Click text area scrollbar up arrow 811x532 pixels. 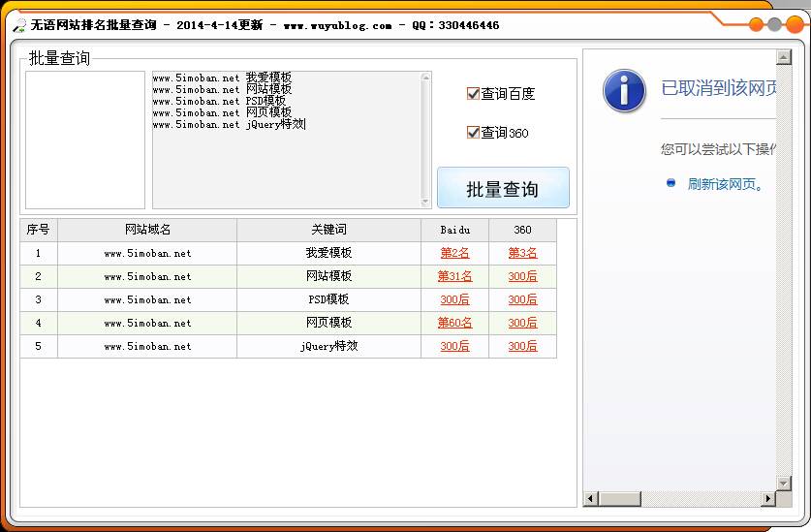point(425,78)
